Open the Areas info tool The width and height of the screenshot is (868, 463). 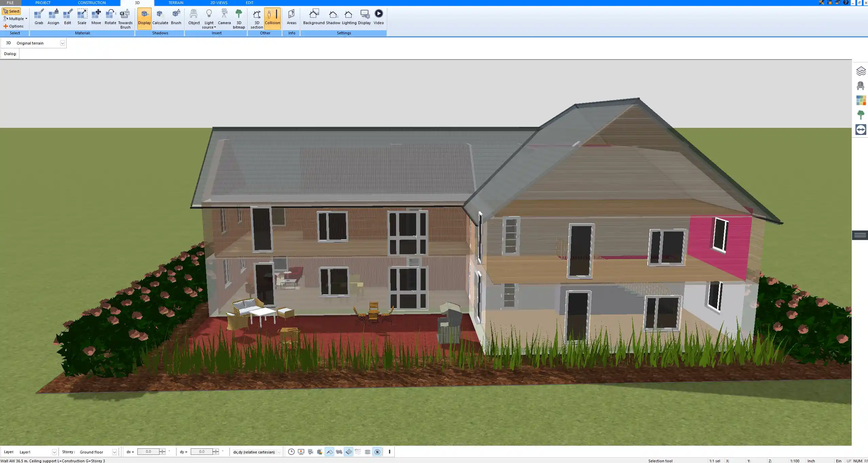291,16
